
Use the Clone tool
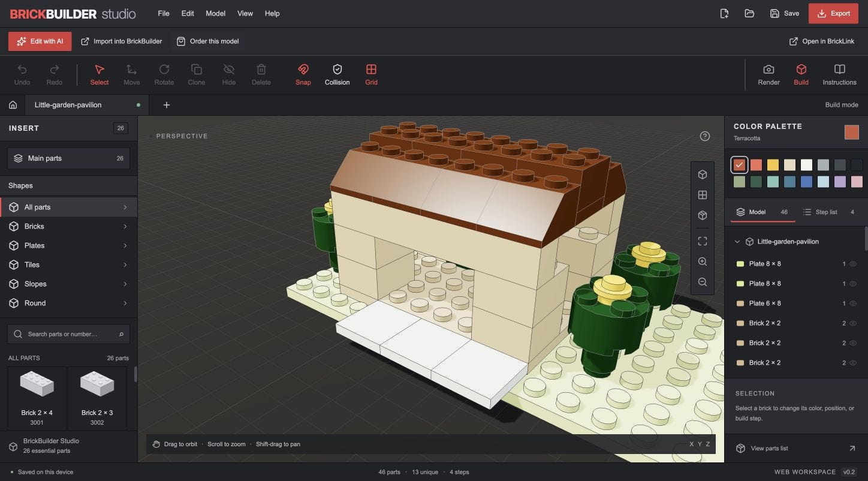(197, 75)
